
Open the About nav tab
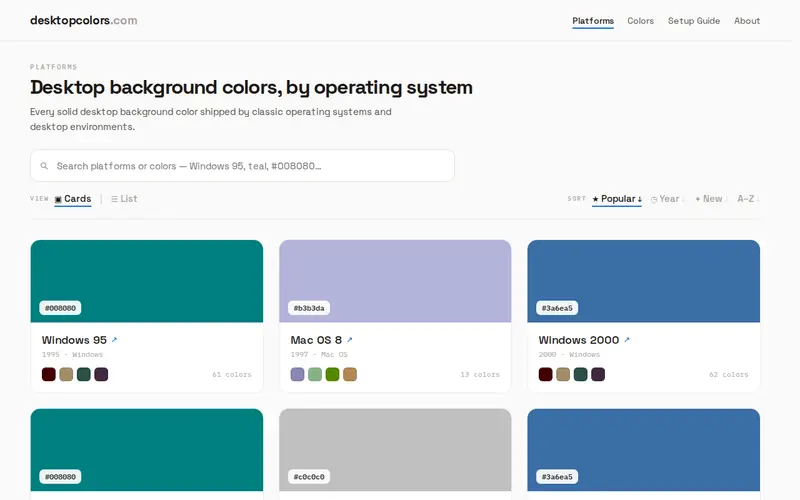click(x=747, y=21)
